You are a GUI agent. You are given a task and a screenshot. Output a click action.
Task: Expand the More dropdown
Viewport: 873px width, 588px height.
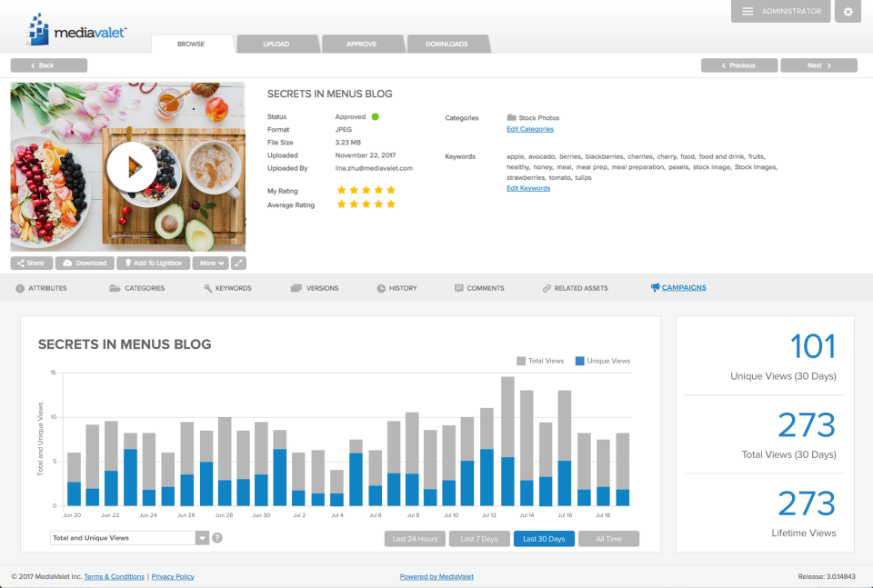tap(210, 264)
